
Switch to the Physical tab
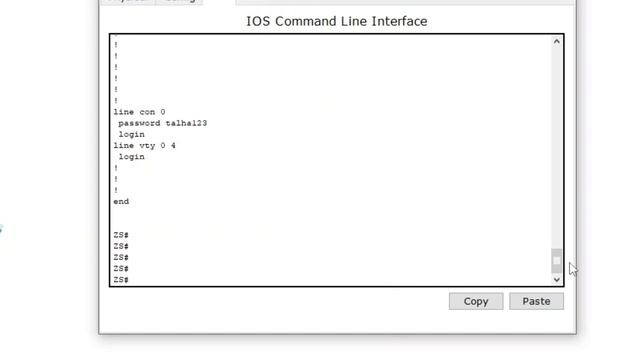click(x=127, y=1)
